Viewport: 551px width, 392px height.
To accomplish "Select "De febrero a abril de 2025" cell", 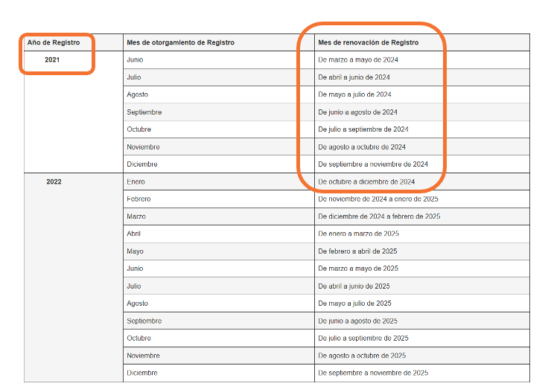I will click(357, 251).
